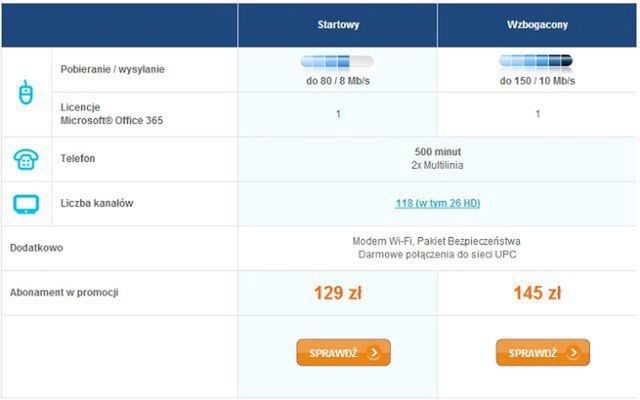Click the 145 zł price
Viewport: 640px width, 400px height.
(537, 293)
